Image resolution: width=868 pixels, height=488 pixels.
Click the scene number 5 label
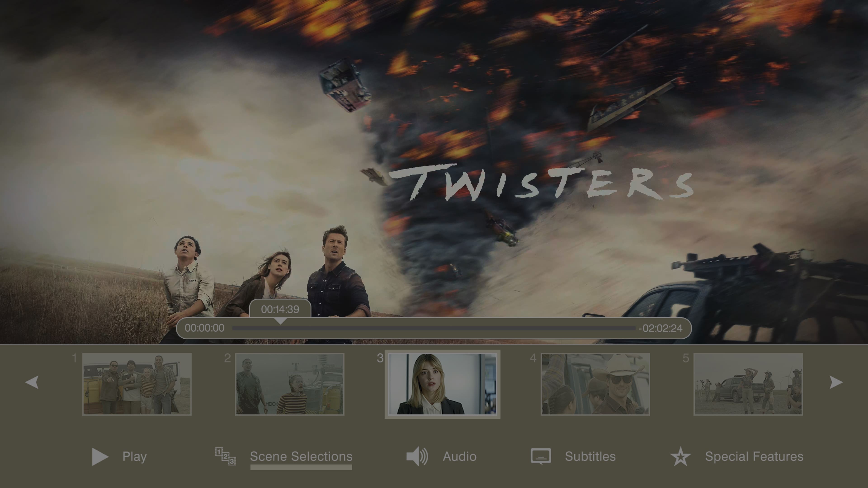pyautogui.click(x=685, y=358)
